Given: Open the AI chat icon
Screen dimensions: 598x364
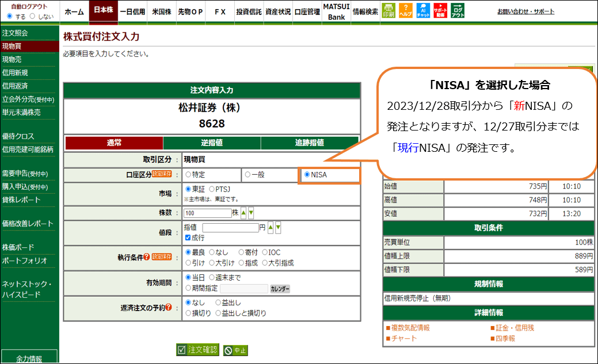Looking at the screenshot, I should (x=423, y=11).
